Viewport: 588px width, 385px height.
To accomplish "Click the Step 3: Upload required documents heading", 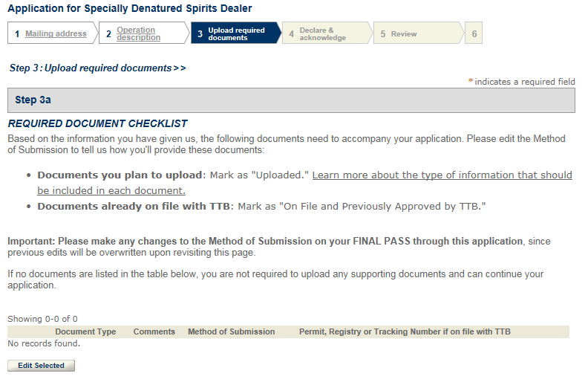I will [97, 68].
